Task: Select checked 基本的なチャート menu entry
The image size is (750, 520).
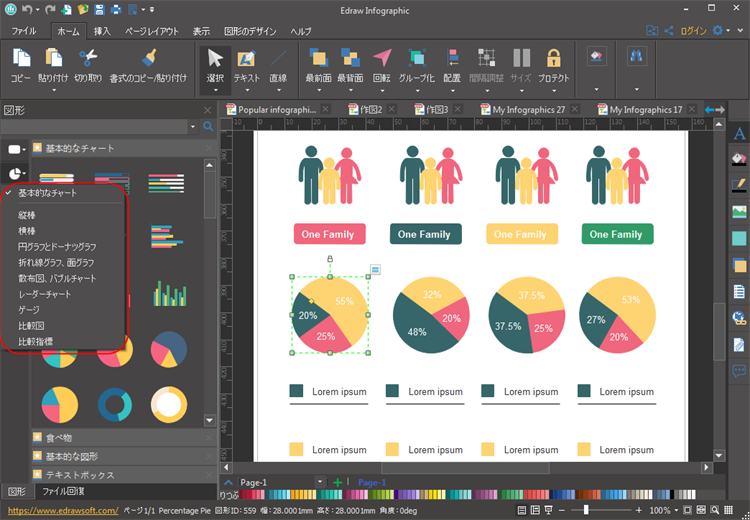Action: click(47, 193)
